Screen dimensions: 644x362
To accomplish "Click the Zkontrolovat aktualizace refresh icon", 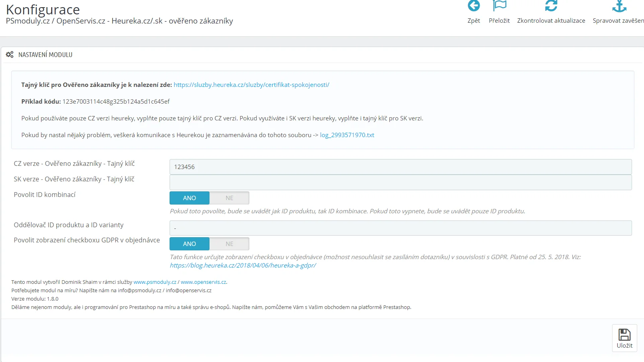I will [551, 6].
